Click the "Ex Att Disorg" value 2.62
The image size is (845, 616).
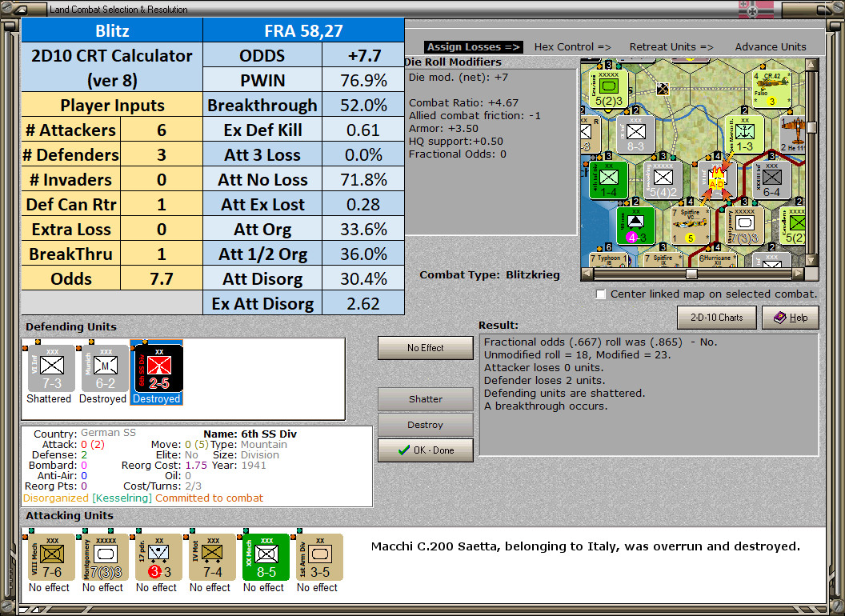tap(363, 303)
